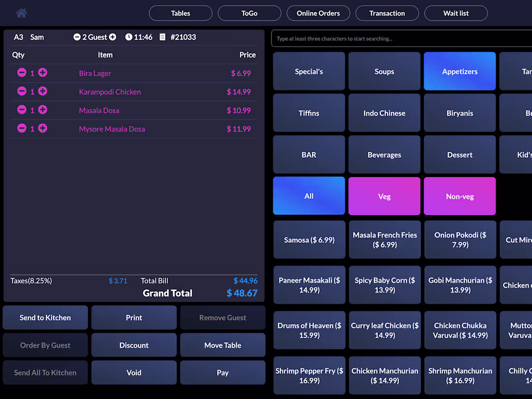Open the Tables view
This screenshot has height=399, width=532.
[180, 13]
